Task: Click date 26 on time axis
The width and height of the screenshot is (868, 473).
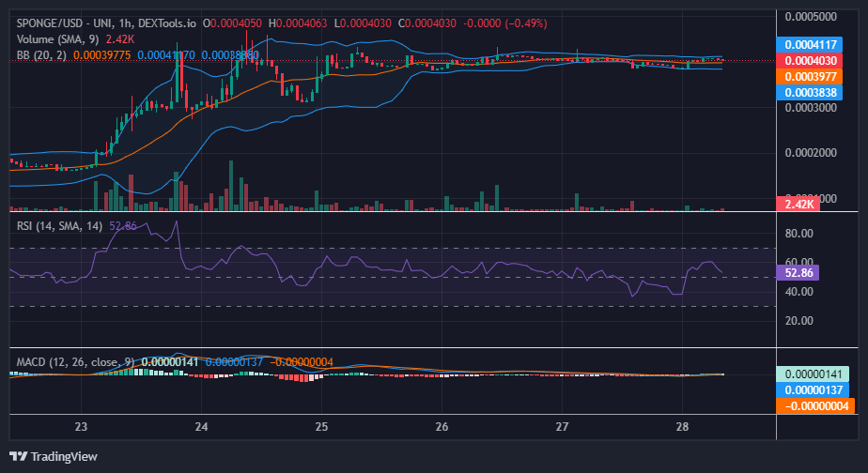Action: coord(442,426)
